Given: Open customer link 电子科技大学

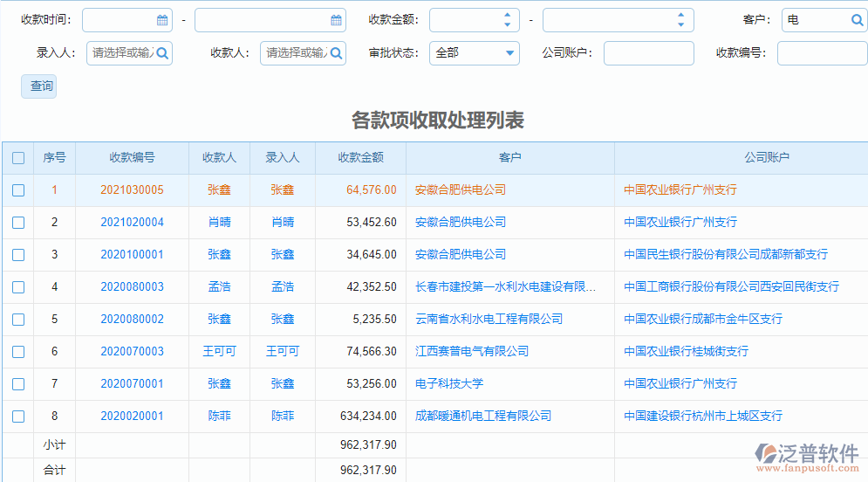Looking at the screenshot, I should point(449,384).
